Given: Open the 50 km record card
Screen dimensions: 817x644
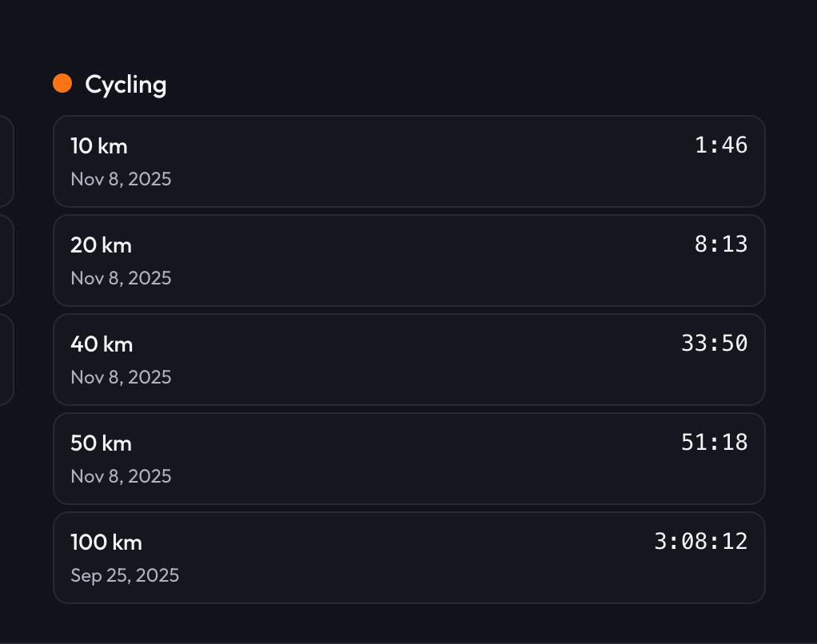Looking at the screenshot, I should pyautogui.click(x=409, y=459).
